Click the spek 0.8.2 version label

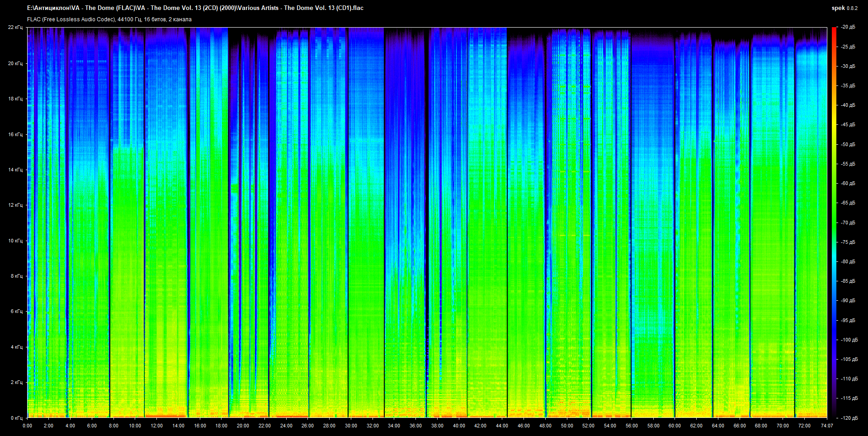point(844,8)
